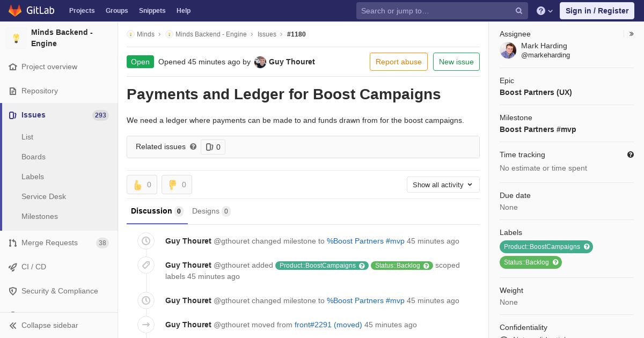
Task: Click thumbs down reaction button
Action: [x=177, y=185]
